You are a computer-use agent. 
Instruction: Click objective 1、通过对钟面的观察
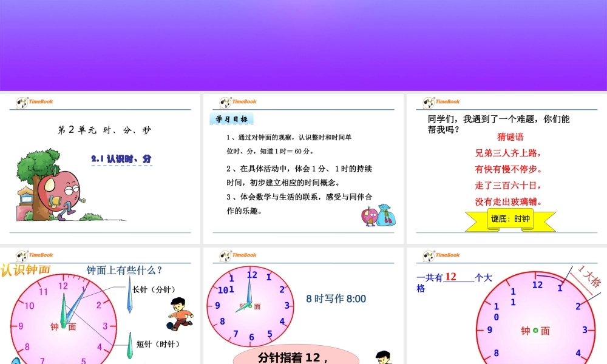pyautogui.click(x=289, y=137)
